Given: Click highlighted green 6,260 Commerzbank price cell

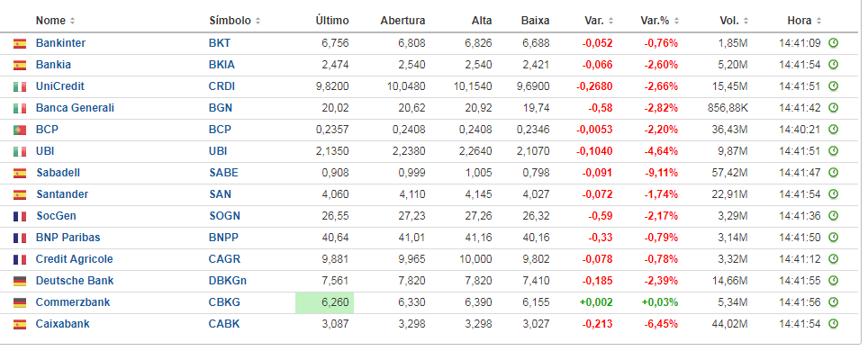Looking at the screenshot, I should point(324,302).
